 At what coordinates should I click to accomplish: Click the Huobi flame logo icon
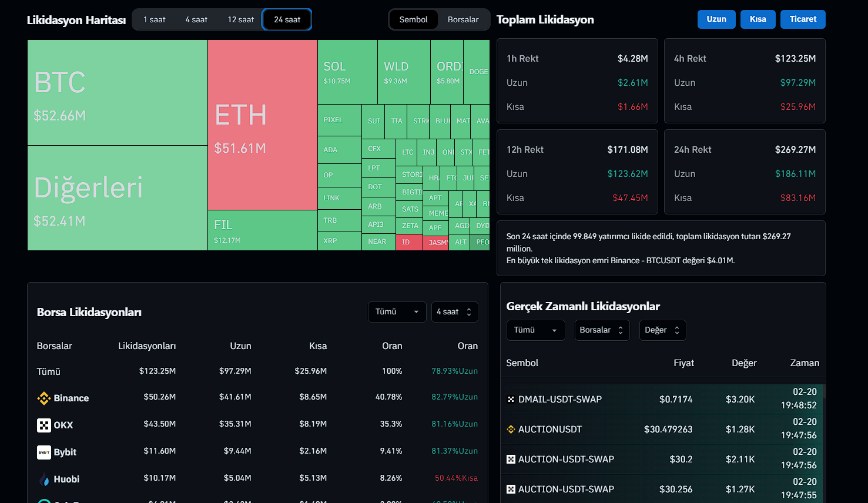(x=43, y=479)
